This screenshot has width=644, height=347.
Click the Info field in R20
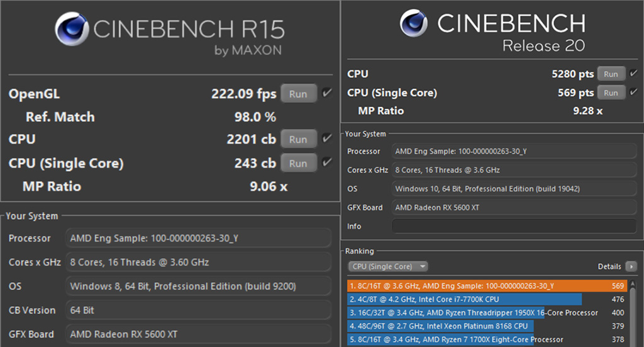514,226
